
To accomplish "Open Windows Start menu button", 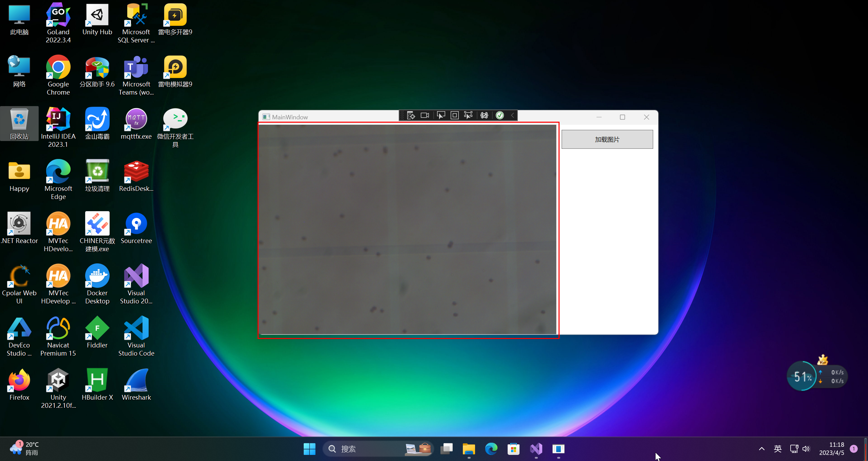I will click(x=309, y=449).
